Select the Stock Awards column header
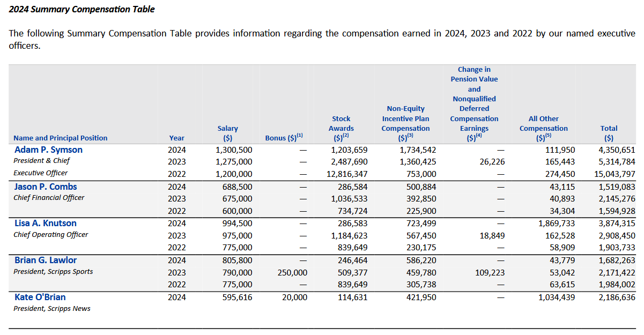 (x=341, y=128)
